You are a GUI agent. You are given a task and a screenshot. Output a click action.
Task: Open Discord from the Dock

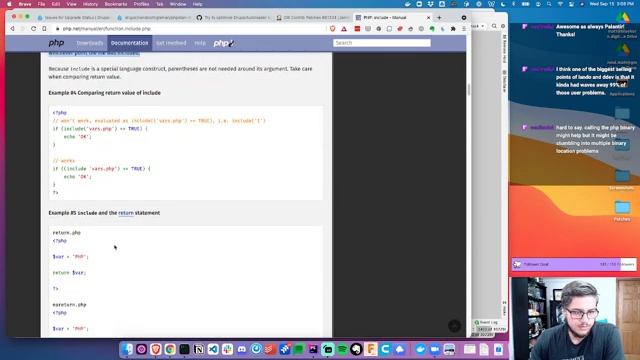[242, 349]
